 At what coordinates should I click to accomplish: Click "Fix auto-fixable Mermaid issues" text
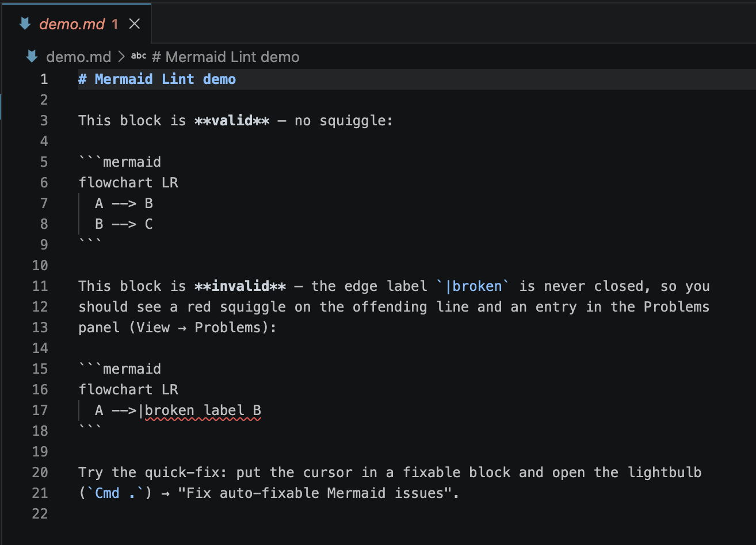point(315,493)
